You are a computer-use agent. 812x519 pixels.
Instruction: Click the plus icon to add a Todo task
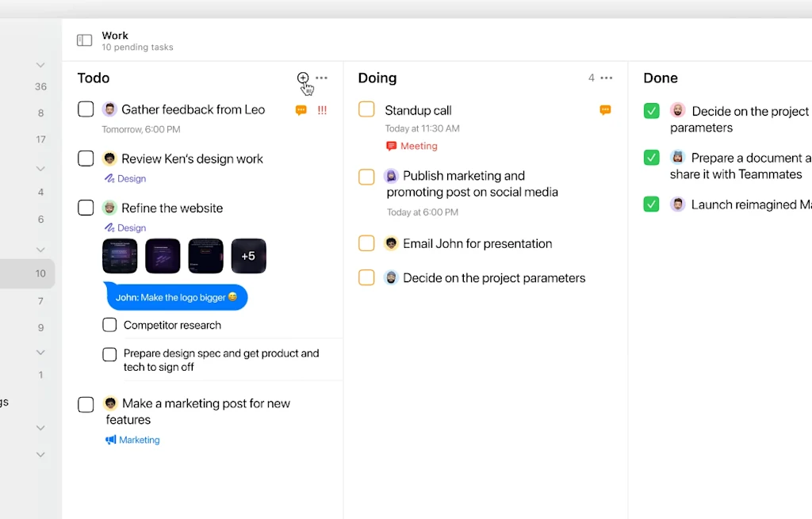pyautogui.click(x=303, y=78)
